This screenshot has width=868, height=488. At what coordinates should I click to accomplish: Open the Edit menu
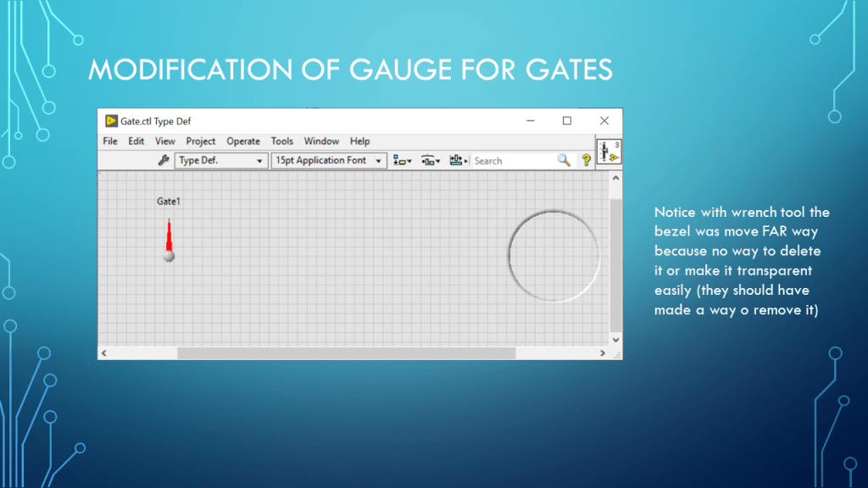(x=136, y=141)
